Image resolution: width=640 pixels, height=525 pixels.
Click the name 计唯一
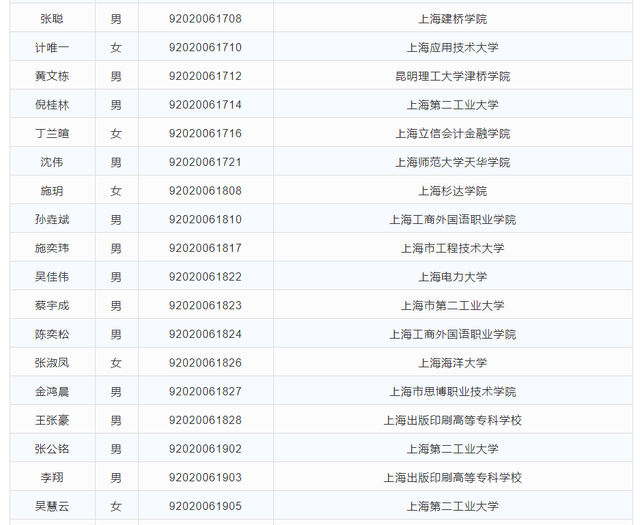coord(52,47)
